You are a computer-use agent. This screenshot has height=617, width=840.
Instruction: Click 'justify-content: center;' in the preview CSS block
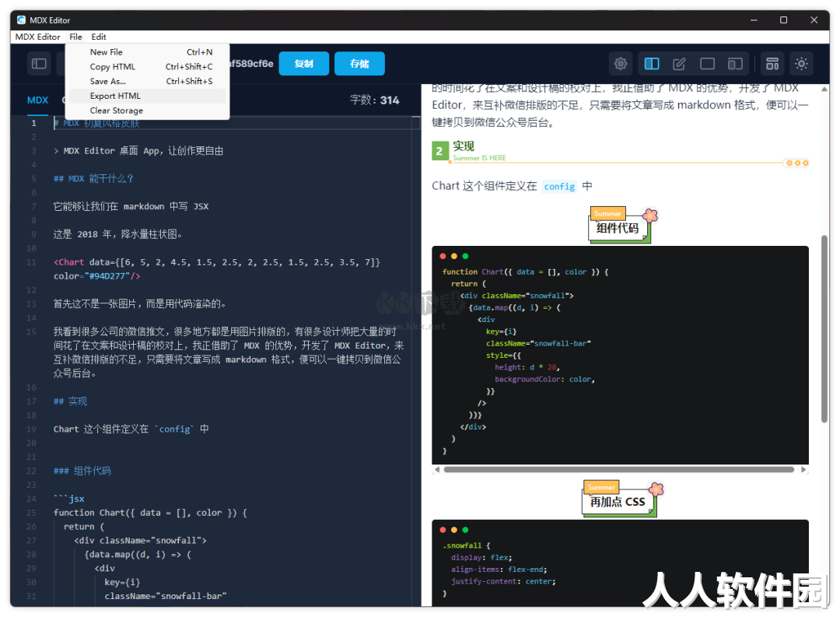tap(503, 582)
